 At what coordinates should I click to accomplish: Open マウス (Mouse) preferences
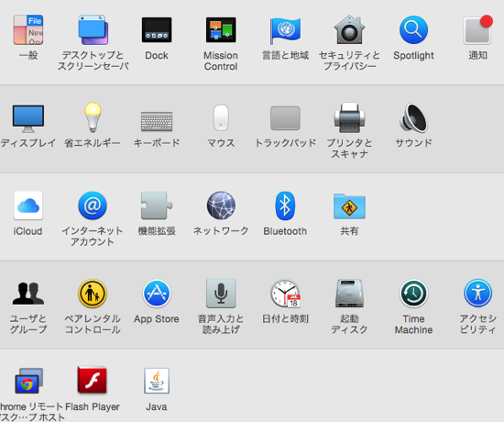click(221, 117)
